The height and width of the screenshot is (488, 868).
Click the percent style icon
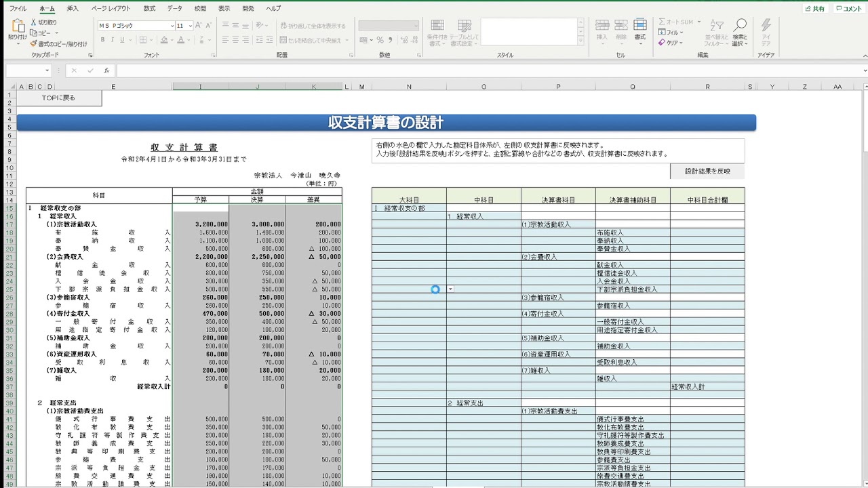click(x=380, y=40)
